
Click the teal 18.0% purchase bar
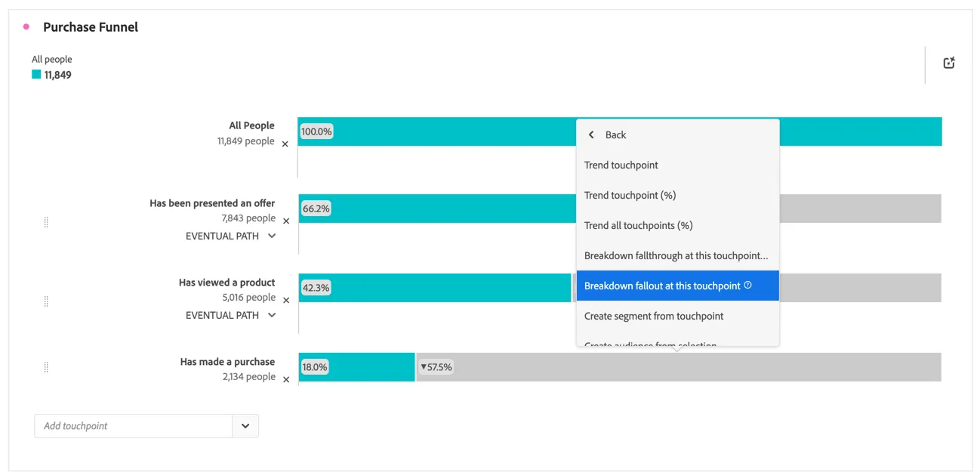(357, 367)
